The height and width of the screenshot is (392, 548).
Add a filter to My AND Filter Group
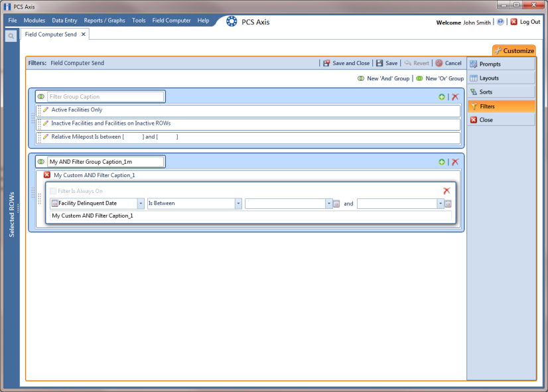[x=441, y=162]
